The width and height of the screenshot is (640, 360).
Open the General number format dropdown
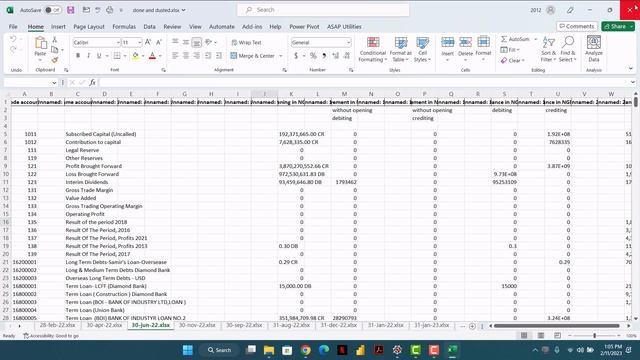(348, 42)
